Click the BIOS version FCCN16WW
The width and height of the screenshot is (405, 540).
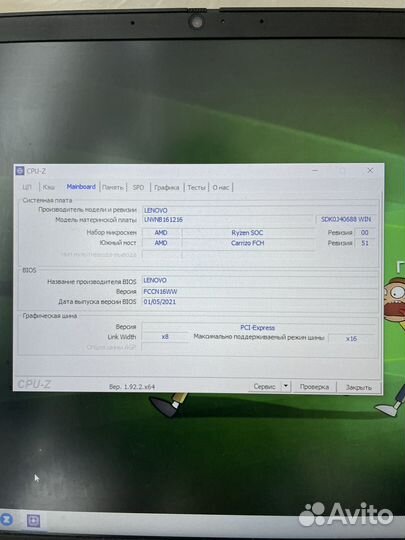pos(259,292)
